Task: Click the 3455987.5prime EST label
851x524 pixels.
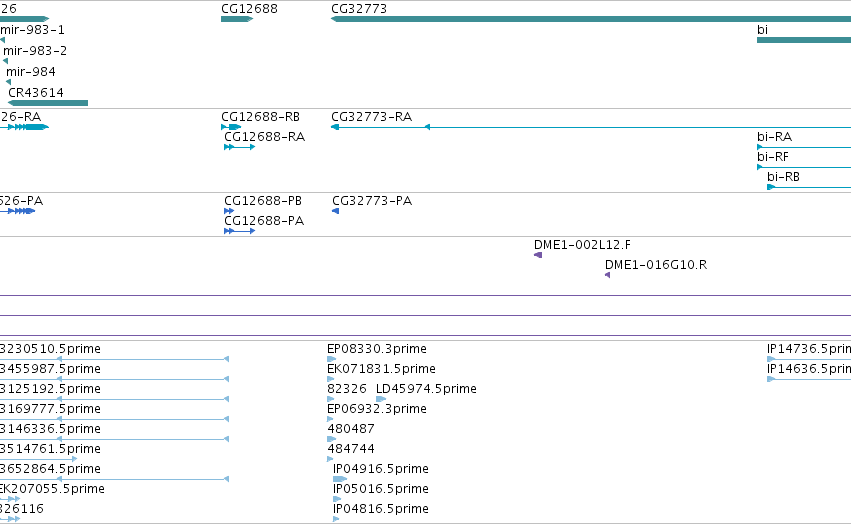Action: [x=50, y=369]
